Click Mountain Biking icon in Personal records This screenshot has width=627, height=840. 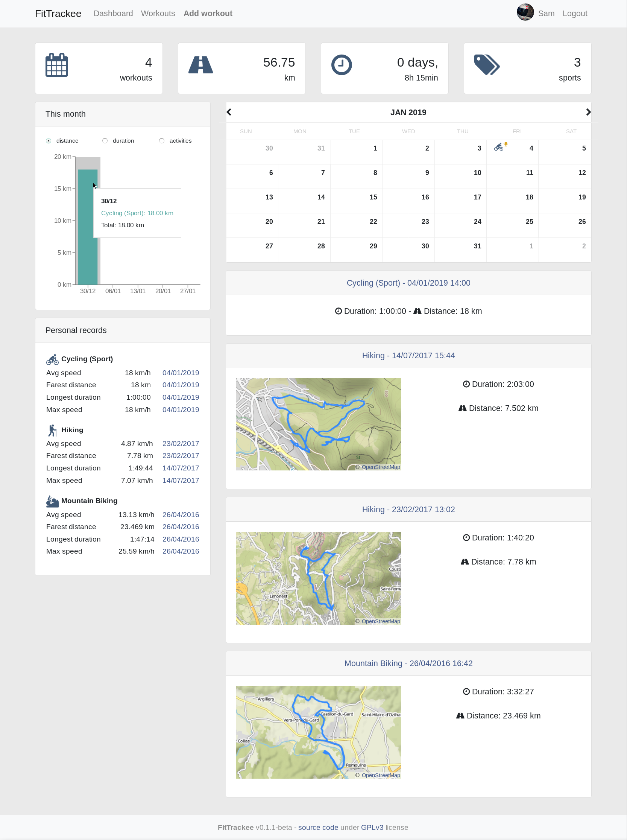(x=52, y=501)
